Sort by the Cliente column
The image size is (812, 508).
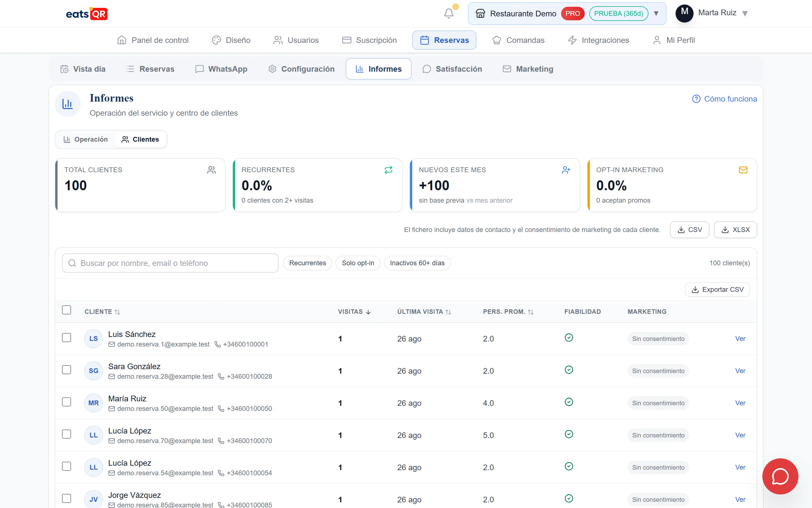click(102, 312)
